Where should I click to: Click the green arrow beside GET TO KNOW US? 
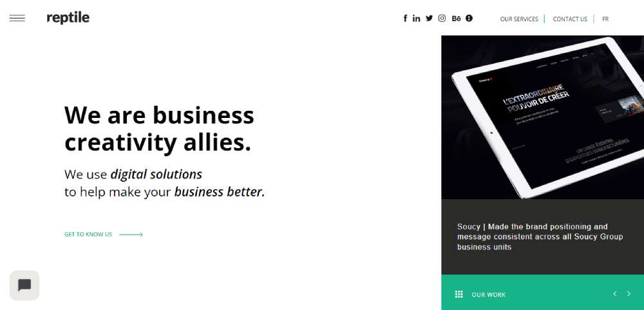coord(131,235)
